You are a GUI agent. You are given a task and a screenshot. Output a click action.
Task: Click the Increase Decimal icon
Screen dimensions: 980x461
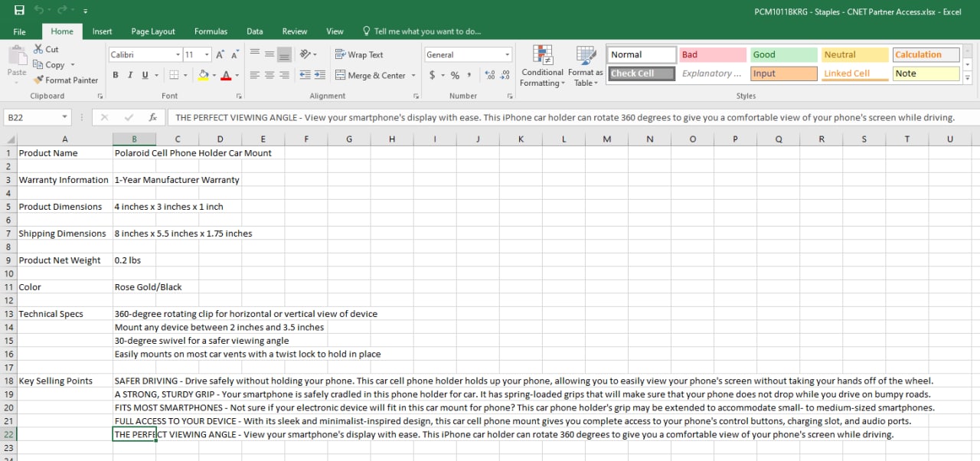pos(490,75)
